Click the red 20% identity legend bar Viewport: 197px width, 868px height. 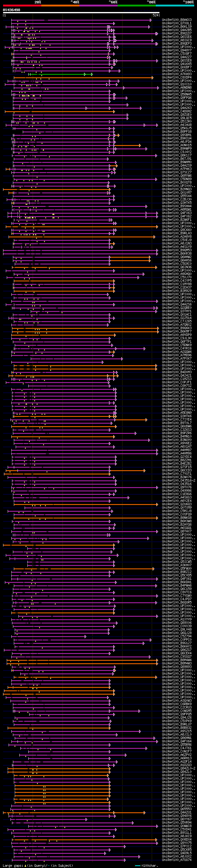[x=22, y=6]
